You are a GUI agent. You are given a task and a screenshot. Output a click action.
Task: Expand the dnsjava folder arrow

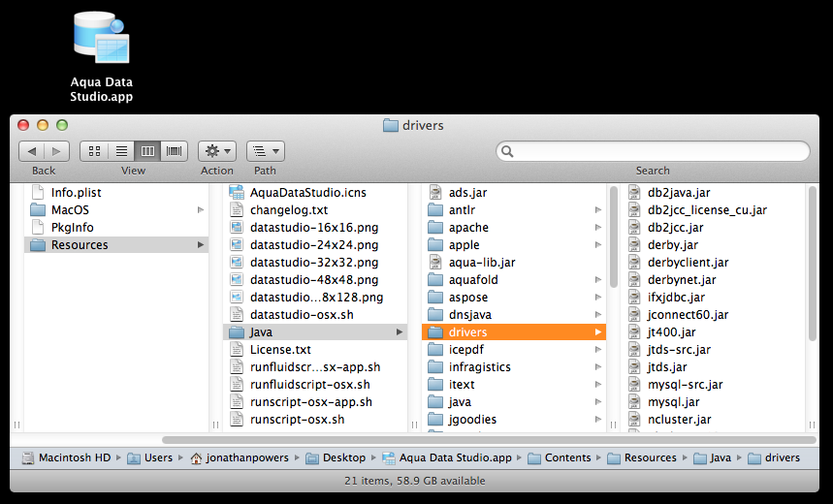598,314
